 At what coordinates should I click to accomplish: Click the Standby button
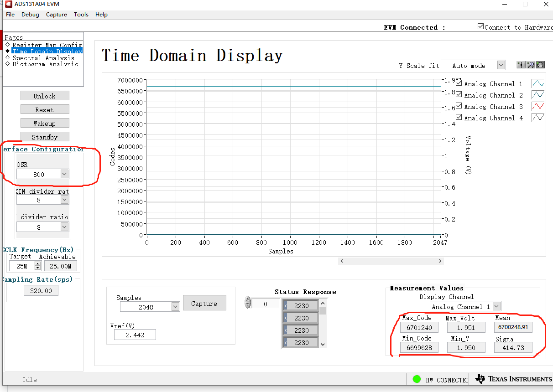45,137
